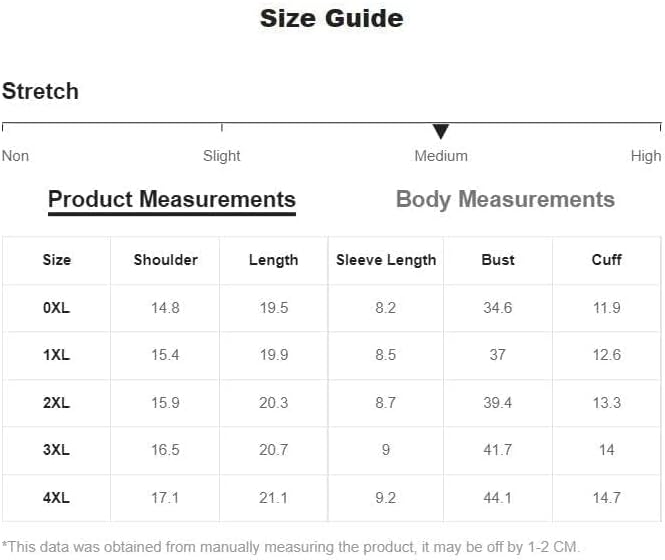Image resolution: width=665 pixels, height=560 pixels.
Task: Click the Cuff column header
Action: point(606,260)
